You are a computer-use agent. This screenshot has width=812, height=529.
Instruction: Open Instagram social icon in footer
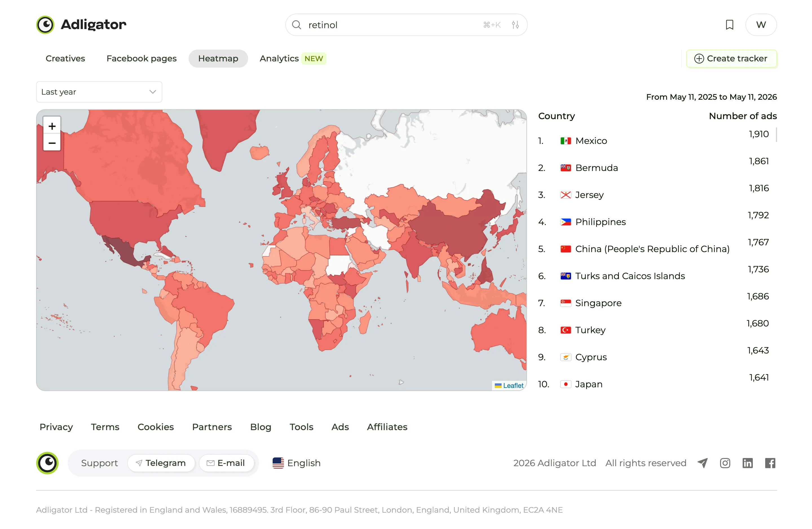tap(725, 463)
